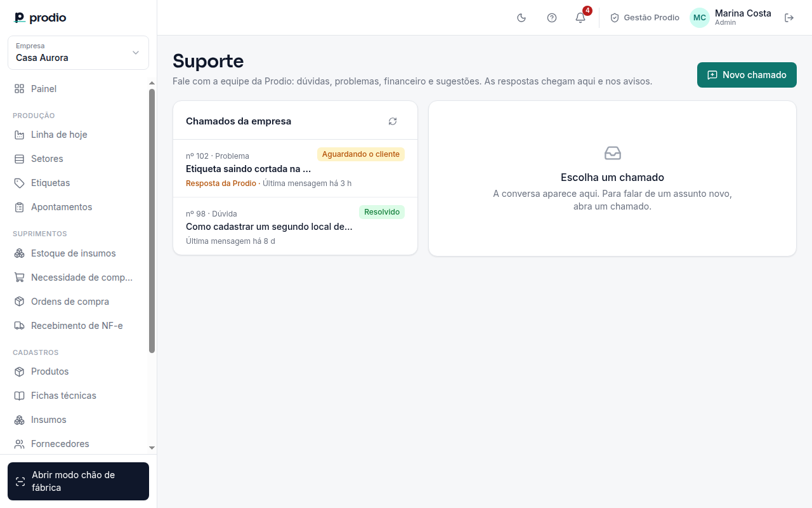The image size is (812, 508).
Task: Click the Etiquetas tag icon
Action: tap(20, 183)
